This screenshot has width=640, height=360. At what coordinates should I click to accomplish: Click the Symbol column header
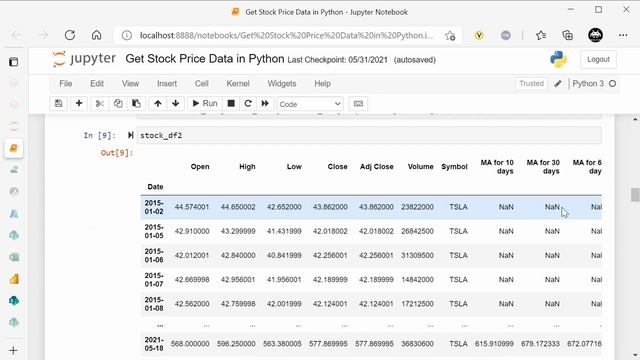point(454,167)
